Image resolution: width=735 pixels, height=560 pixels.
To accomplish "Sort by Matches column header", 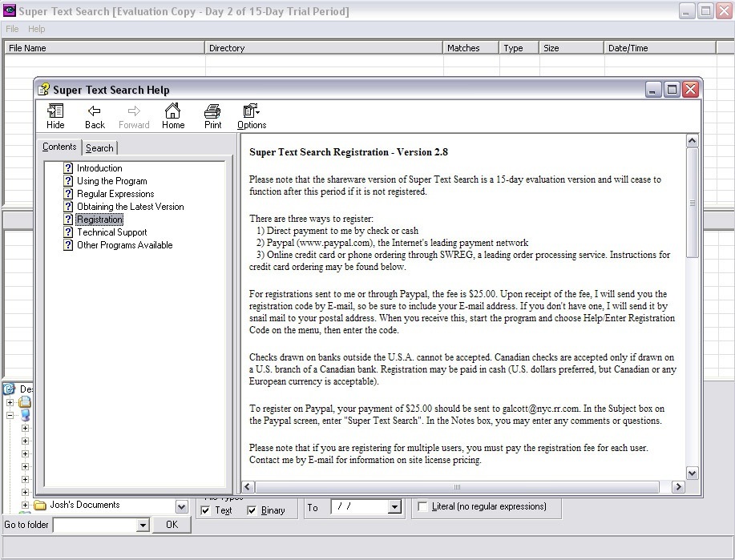I will point(470,48).
